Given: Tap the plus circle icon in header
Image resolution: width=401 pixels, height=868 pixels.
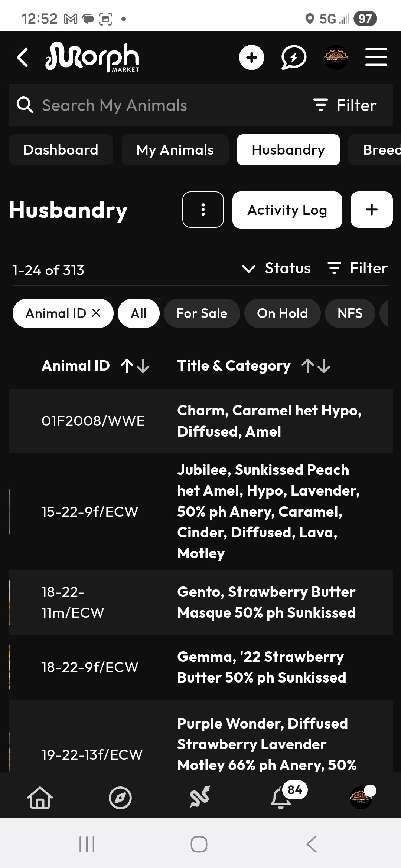Looking at the screenshot, I should click(251, 57).
